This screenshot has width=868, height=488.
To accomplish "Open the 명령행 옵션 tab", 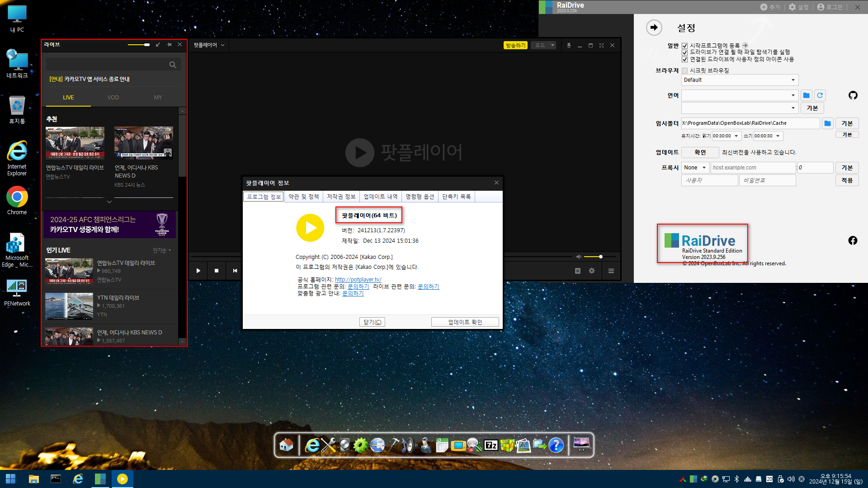I will [420, 197].
